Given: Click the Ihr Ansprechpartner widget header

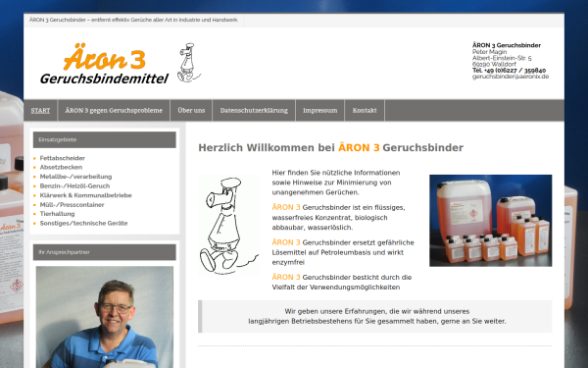Looking at the screenshot, I should coord(104,252).
